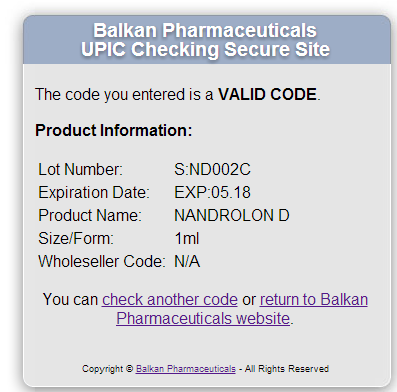Click the Balkan Pharmaceuticals UPIC header title

pyautogui.click(x=205, y=40)
